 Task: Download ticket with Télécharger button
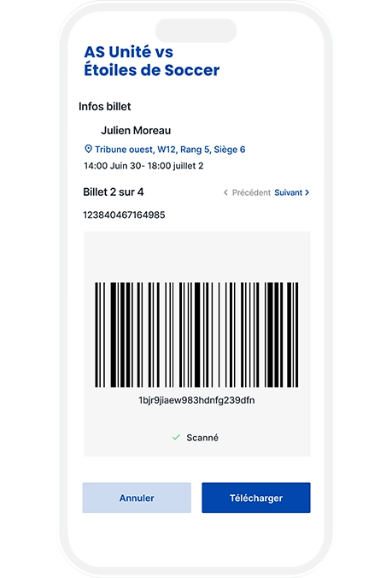pyautogui.click(x=256, y=498)
